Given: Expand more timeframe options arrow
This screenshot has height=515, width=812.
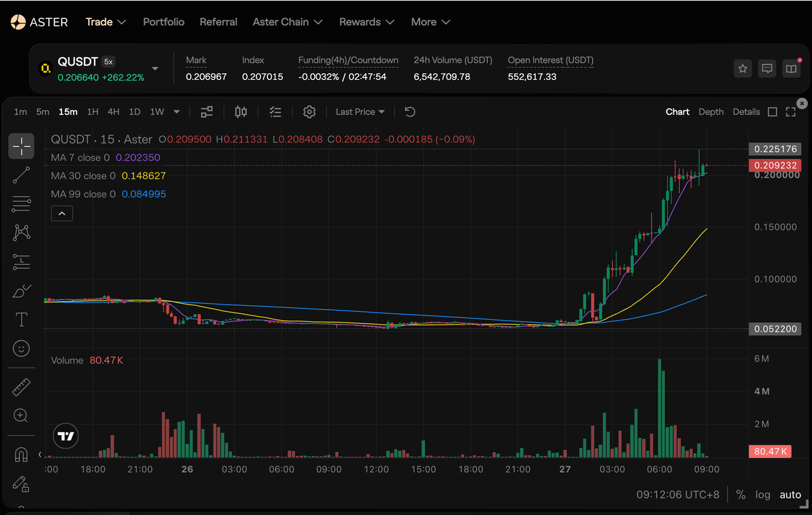Looking at the screenshot, I should click(x=177, y=112).
